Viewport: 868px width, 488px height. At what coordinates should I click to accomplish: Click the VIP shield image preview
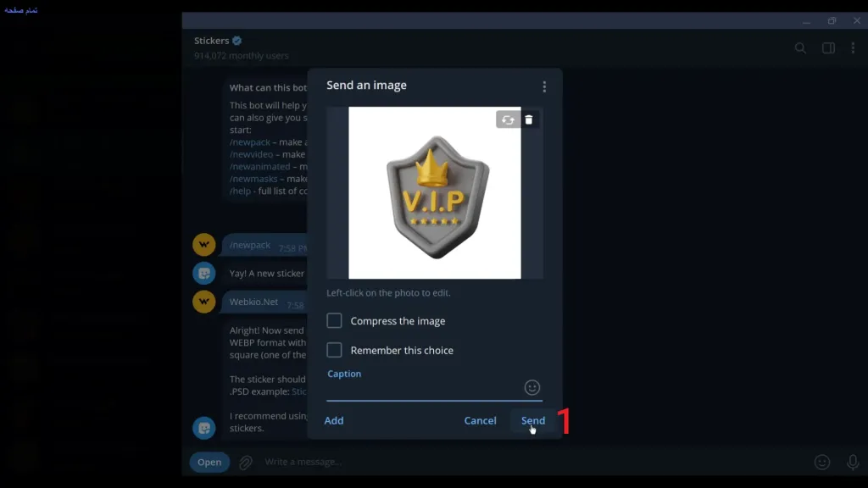[x=434, y=192]
